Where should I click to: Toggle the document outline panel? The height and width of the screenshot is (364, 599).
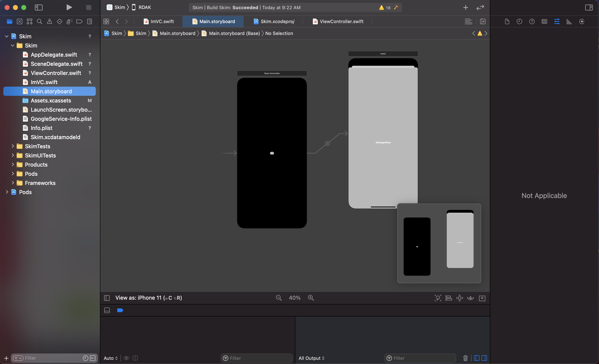pyautogui.click(x=107, y=298)
